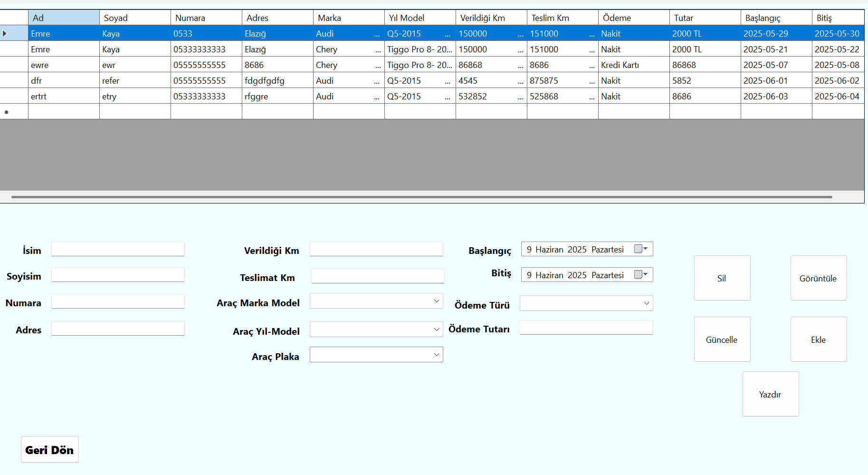Go back with the Geri Dön button
The image size is (868, 475).
pos(50,449)
